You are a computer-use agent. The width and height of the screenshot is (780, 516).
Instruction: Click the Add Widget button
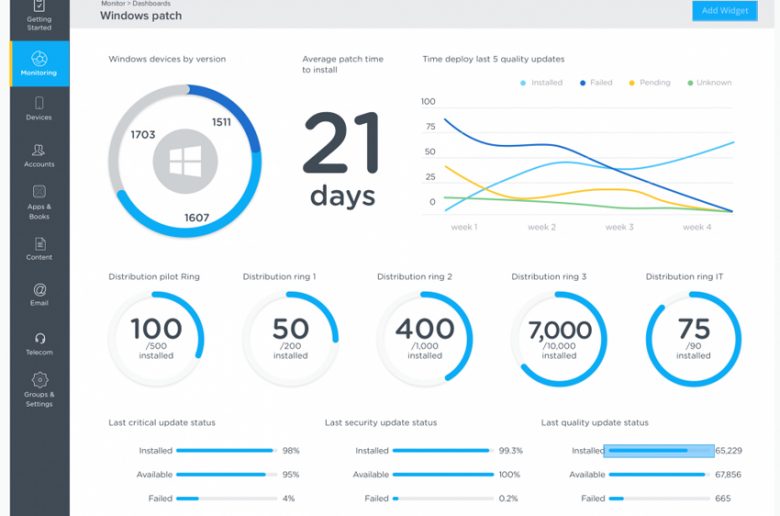[x=725, y=10]
